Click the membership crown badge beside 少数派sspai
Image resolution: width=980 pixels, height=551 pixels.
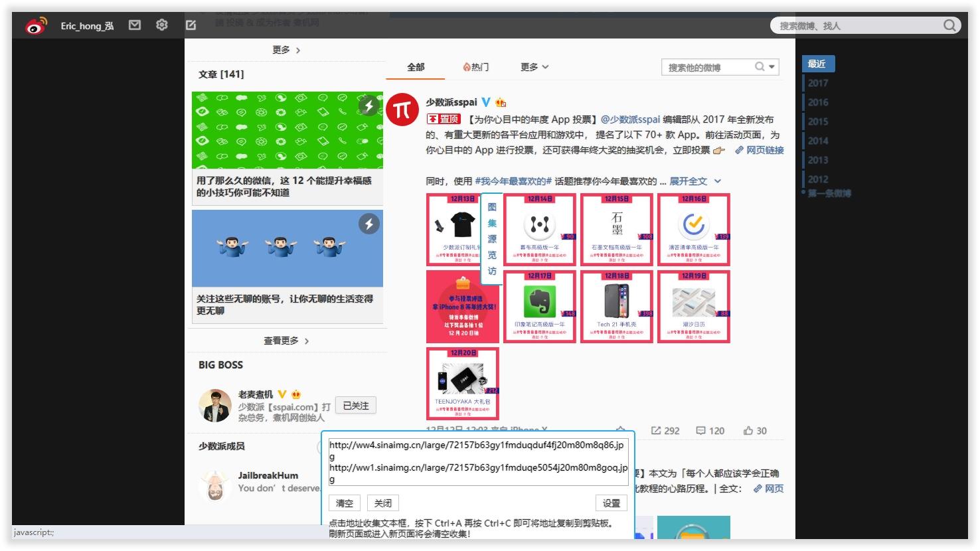tap(501, 102)
